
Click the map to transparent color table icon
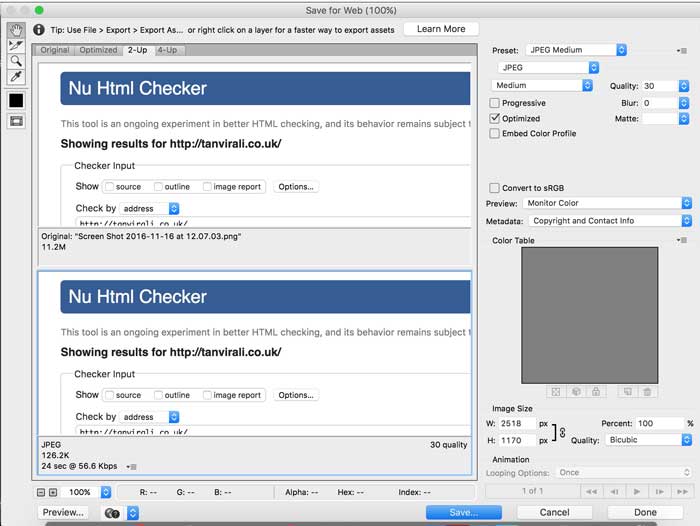(x=556, y=392)
